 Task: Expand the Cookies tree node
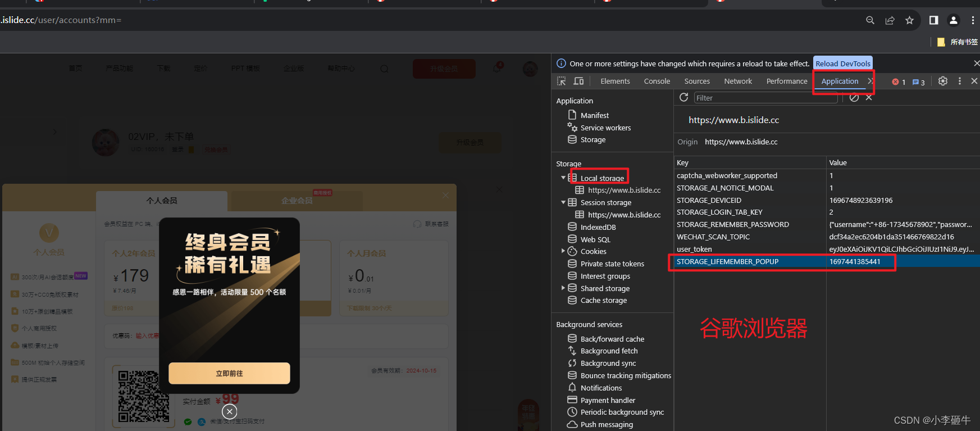(563, 251)
